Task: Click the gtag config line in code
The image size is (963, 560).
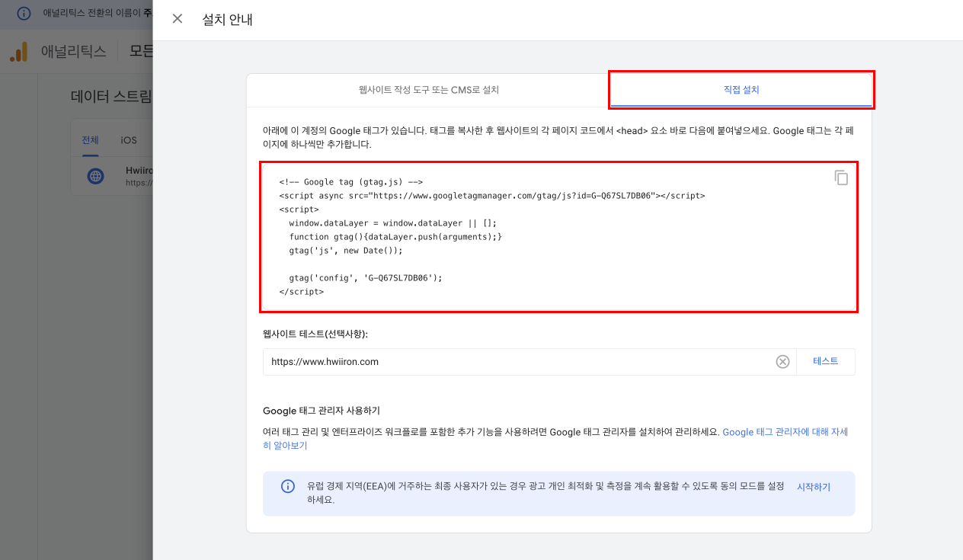Action: (x=366, y=278)
